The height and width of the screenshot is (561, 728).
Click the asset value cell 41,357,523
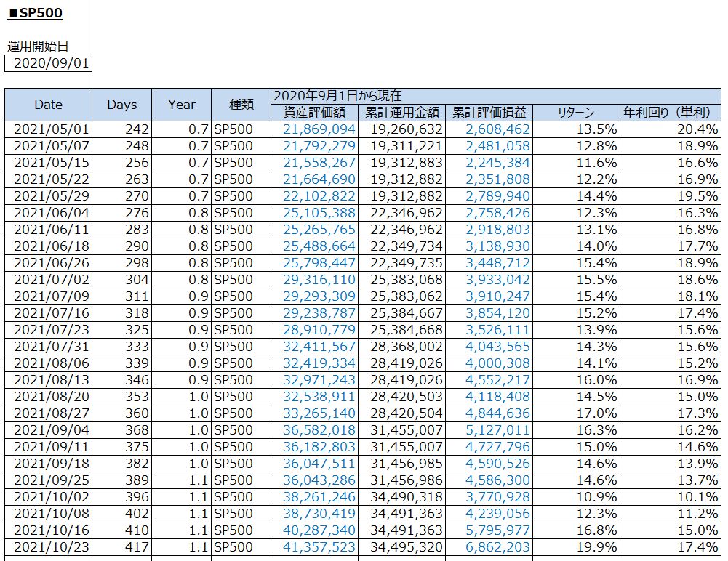[x=315, y=547]
